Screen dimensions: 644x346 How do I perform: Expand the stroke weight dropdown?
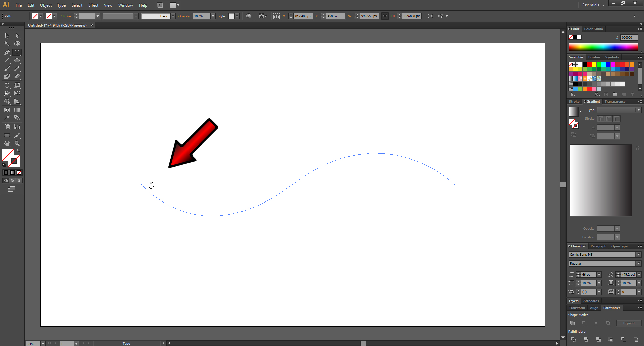98,16
